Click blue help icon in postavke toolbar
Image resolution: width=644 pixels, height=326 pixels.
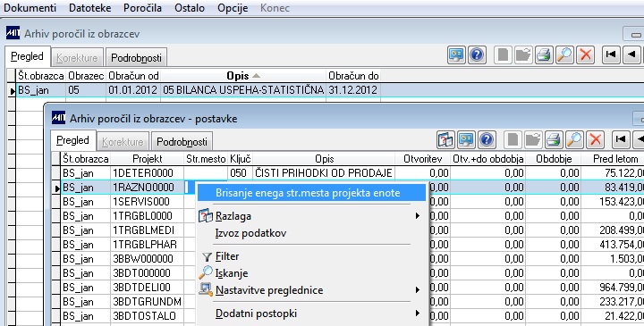point(487,140)
